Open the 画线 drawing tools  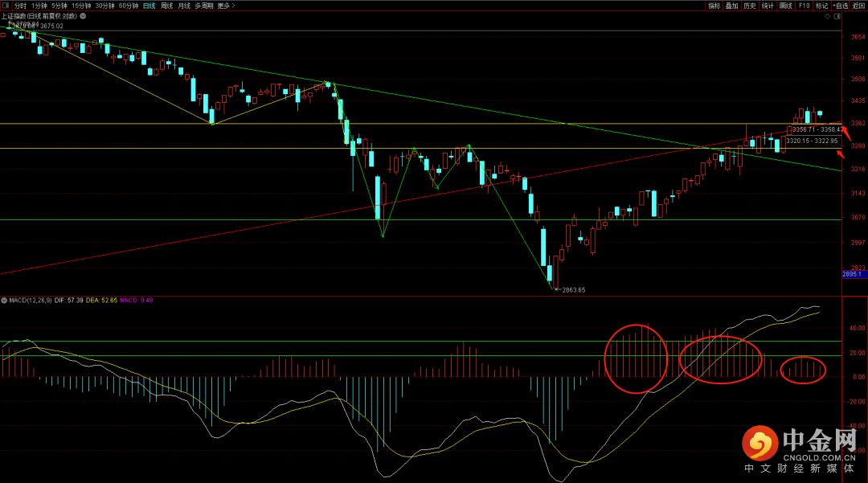click(x=785, y=6)
